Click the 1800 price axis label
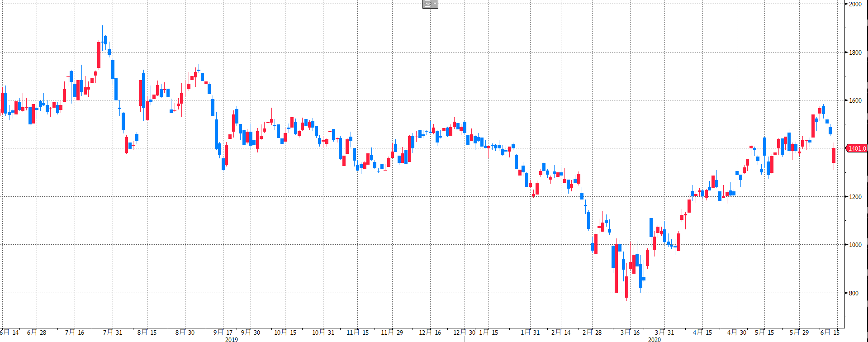 (855, 52)
